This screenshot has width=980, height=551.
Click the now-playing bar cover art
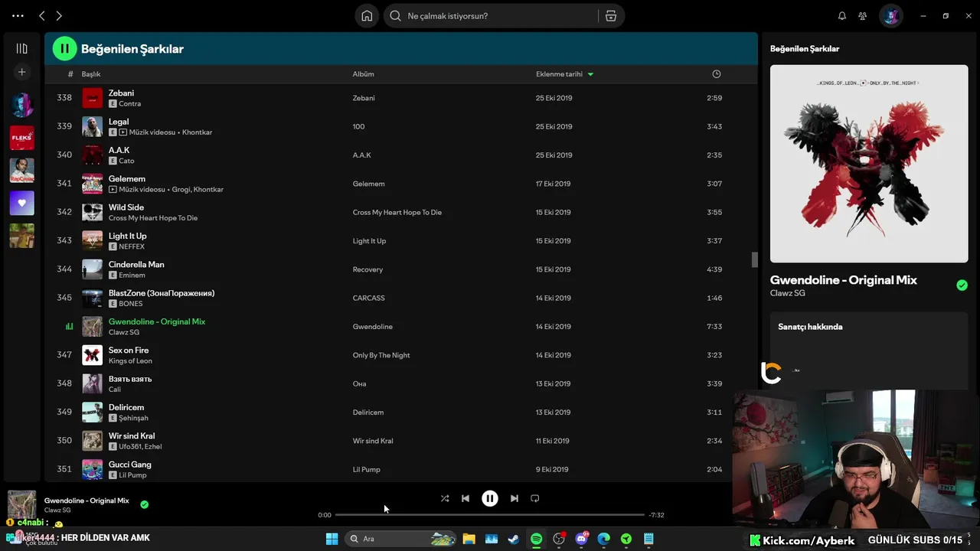coord(21,505)
